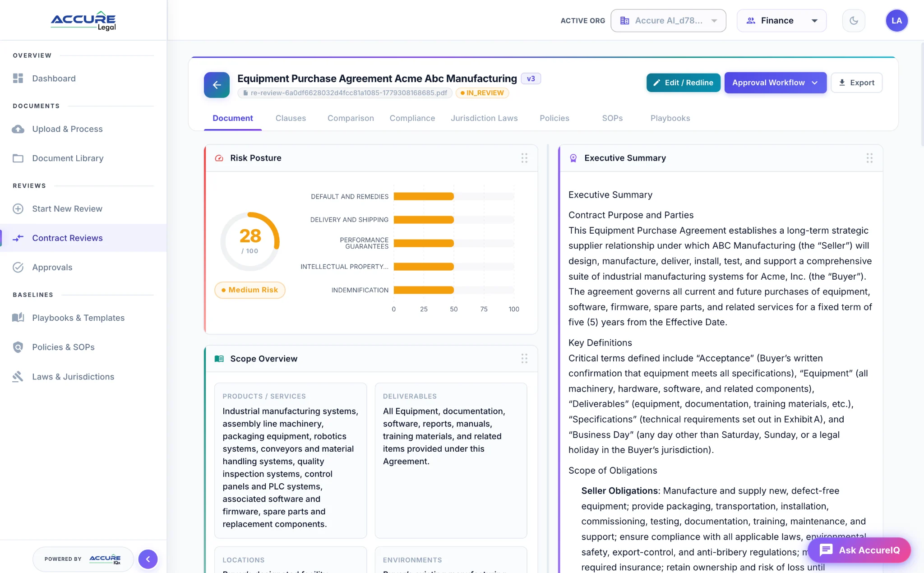Viewport: 924px width, 573px height.
Task: Click the Start New Review plus icon
Action: 18,209
